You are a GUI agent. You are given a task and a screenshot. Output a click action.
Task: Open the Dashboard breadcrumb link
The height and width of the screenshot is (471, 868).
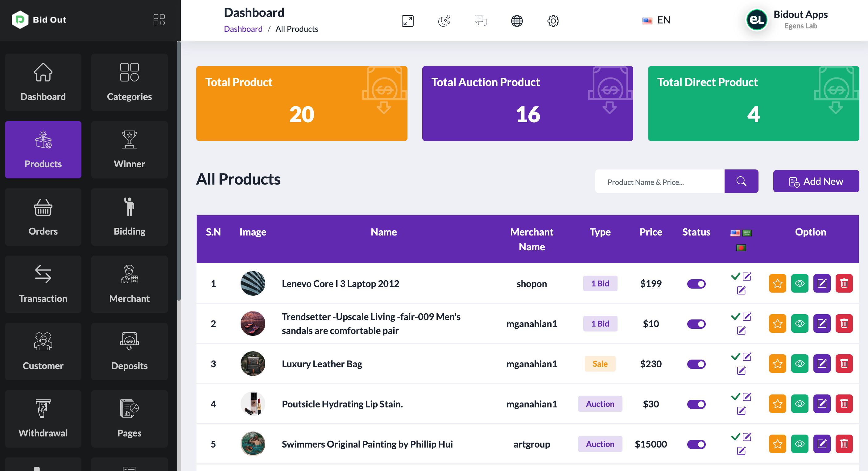[x=243, y=29]
